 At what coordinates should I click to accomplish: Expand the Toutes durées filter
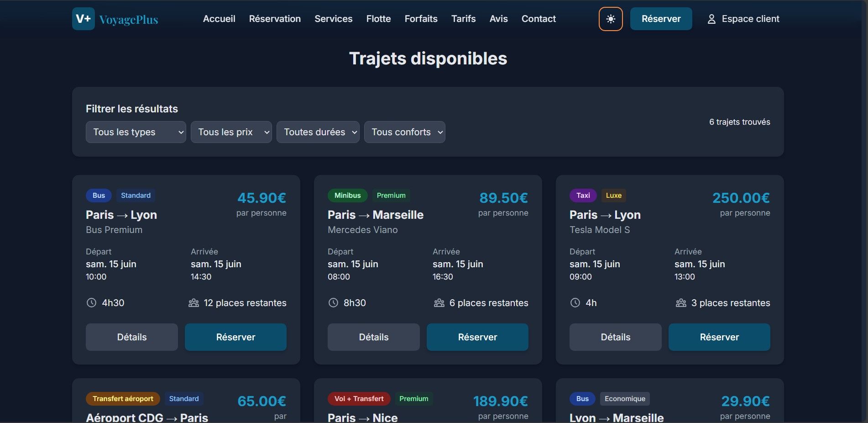[x=318, y=132]
